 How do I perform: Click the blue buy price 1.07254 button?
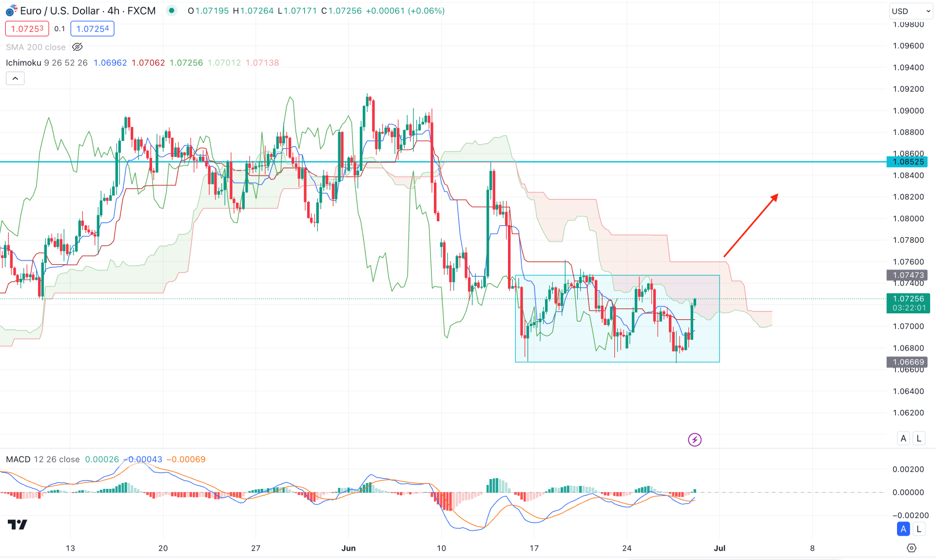93,29
